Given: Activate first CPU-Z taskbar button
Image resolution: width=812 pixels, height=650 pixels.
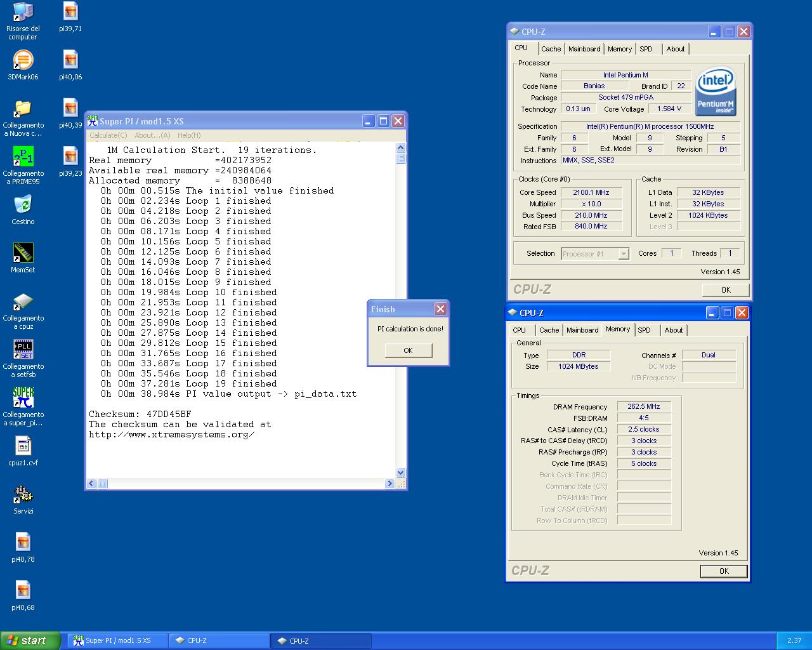Looking at the screenshot, I should click(219, 640).
